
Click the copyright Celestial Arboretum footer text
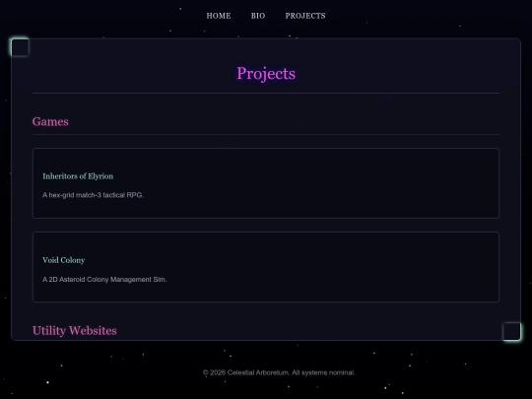pyautogui.click(x=279, y=372)
